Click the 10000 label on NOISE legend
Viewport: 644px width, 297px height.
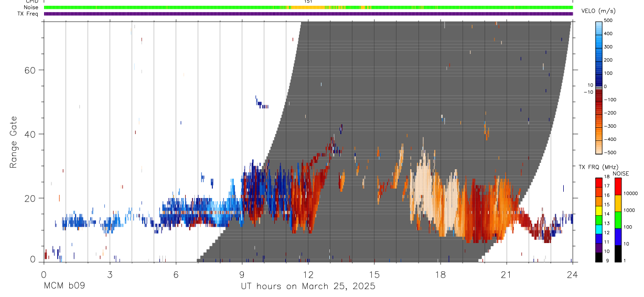coord(631,193)
